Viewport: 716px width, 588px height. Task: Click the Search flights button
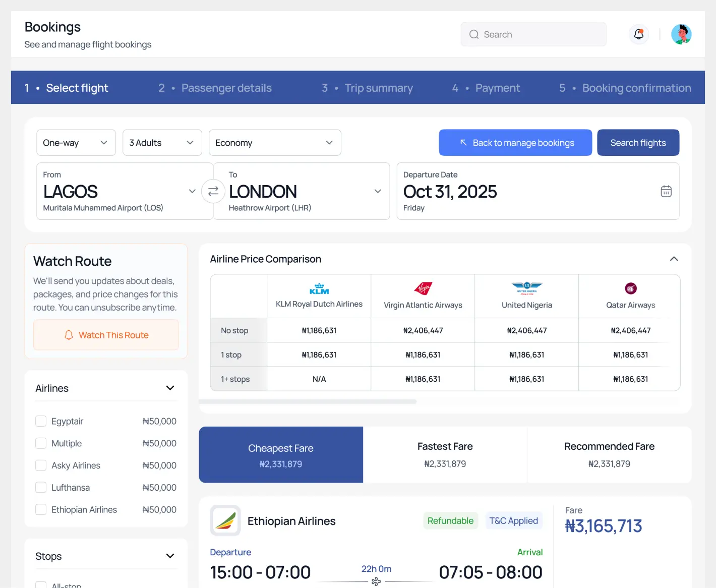[638, 143]
